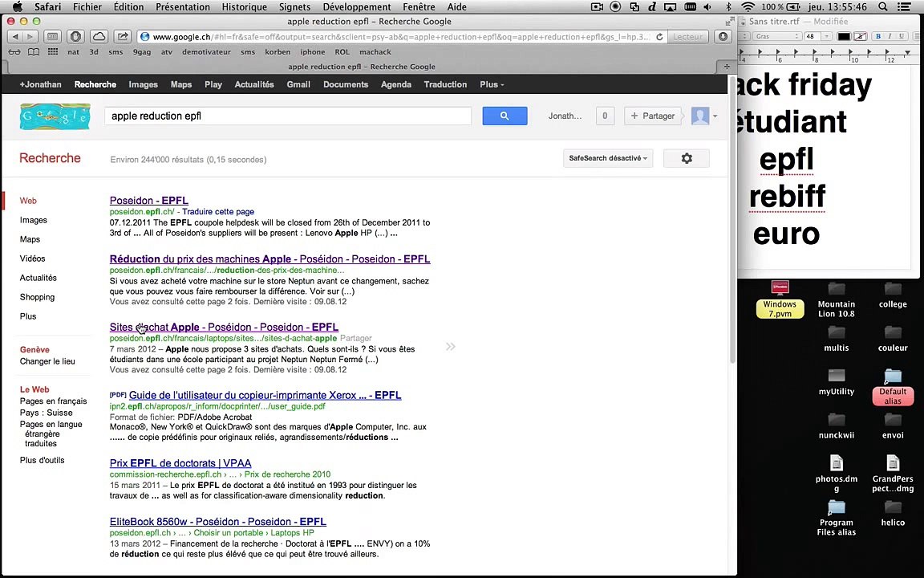Viewport: 924px width, 578px height.
Task: Click the Google search input field
Action: tap(288, 116)
